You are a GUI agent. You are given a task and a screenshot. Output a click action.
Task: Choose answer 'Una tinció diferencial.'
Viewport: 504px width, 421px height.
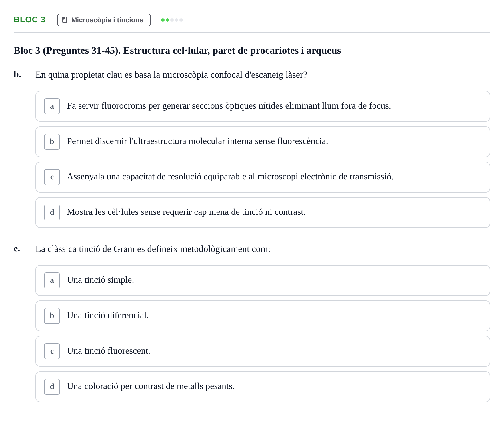[x=263, y=316]
